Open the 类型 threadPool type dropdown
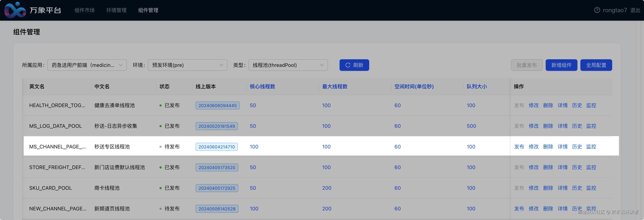The image size is (644, 220). pyautogui.click(x=288, y=65)
